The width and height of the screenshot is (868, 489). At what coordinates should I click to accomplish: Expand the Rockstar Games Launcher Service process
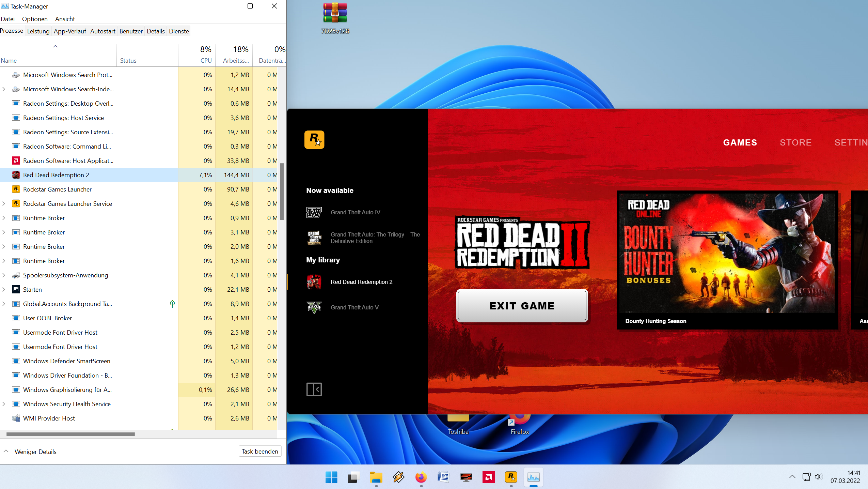tap(4, 203)
